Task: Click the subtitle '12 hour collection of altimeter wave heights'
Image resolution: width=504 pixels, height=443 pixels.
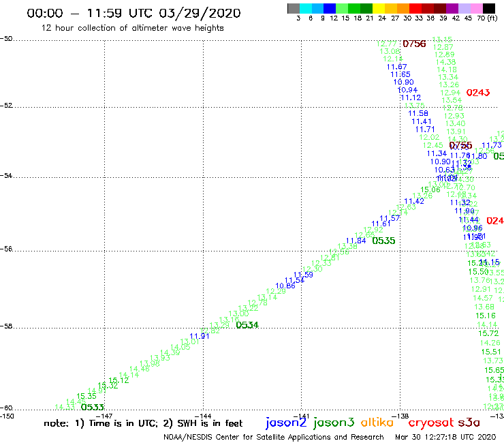Action: pos(132,28)
